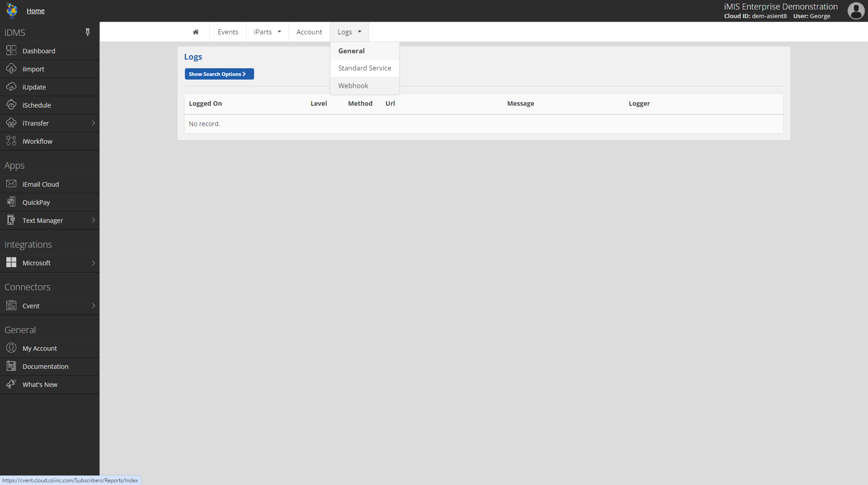Open iEmail Cloud envelope icon

tap(11, 184)
